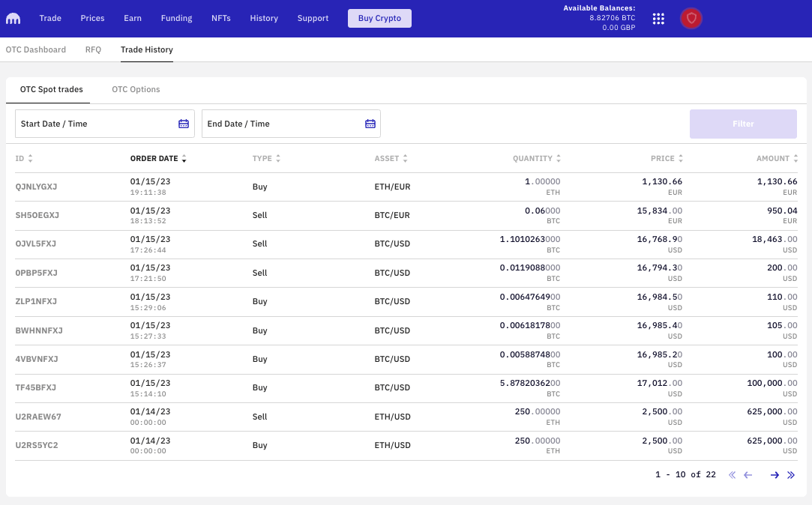Open the Start Date calendar picker icon
812x505 pixels.
[184, 124]
